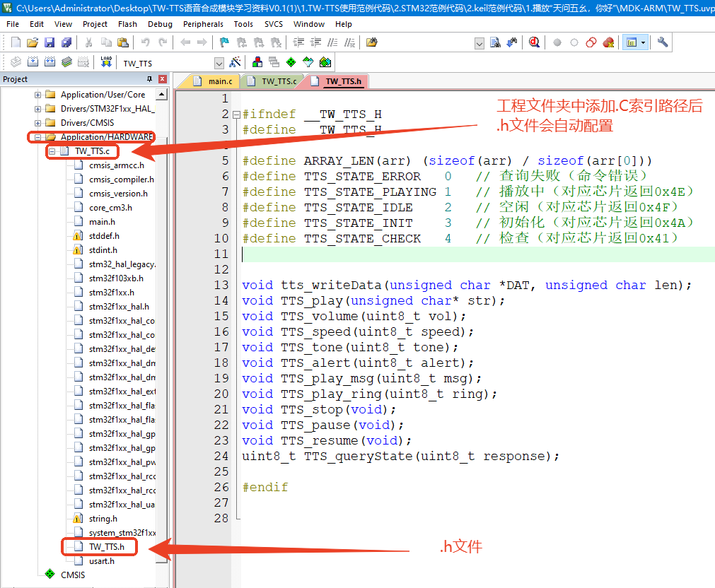Image resolution: width=715 pixels, height=588 pixels.
Task: Select main.h in the project tree
Action: point(102,222)
